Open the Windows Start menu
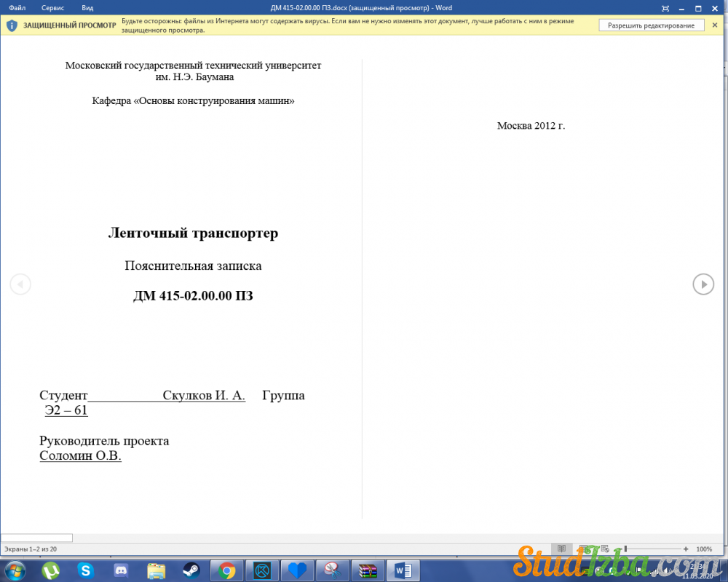 click(15, 570)
